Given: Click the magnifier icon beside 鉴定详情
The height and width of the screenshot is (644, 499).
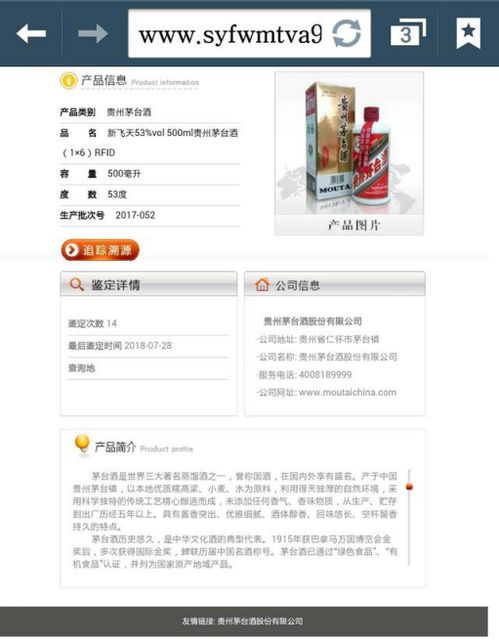Looking at the screenshot, I should (x=76, y=284).
